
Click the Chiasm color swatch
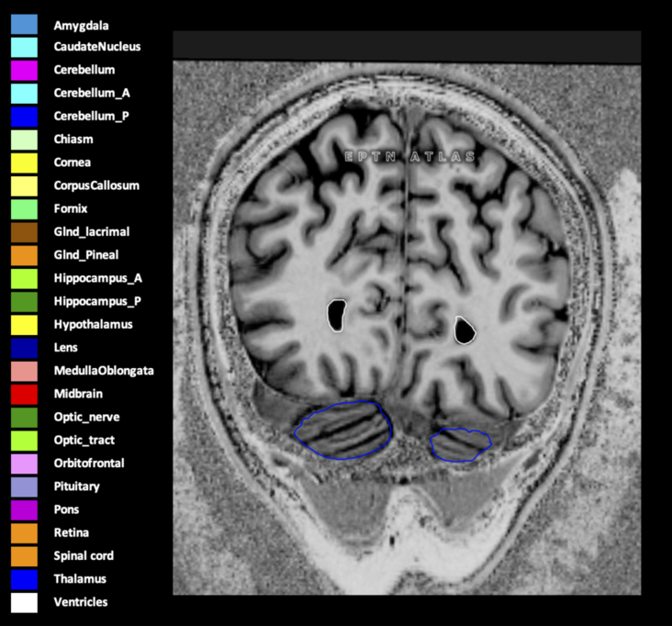point(24,140)
